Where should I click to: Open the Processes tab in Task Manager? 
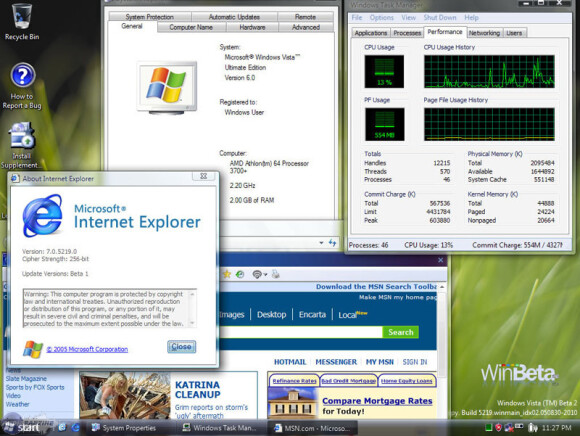coord(407,33)
